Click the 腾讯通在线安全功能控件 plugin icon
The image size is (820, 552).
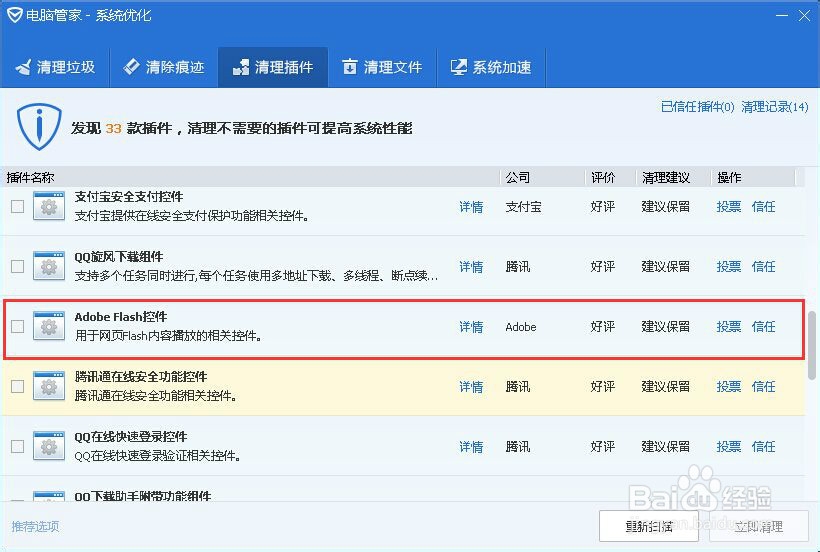click(49, 386)
